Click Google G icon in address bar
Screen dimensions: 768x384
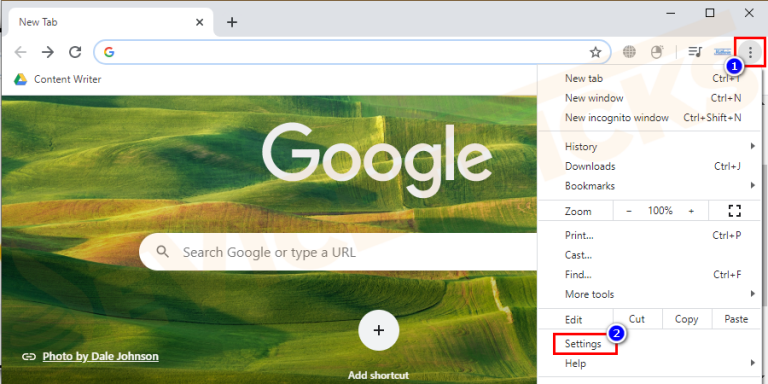tap(109, 52)
